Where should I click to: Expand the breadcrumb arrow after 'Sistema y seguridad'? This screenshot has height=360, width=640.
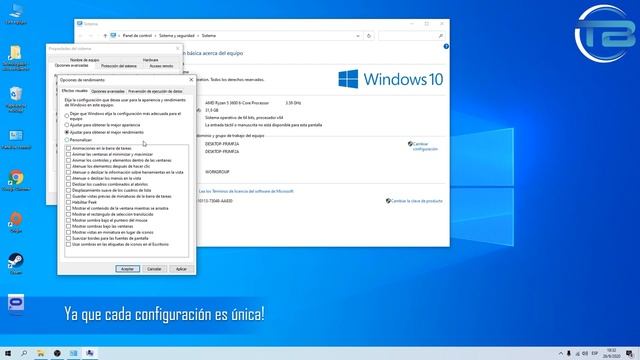click(198, 36)
